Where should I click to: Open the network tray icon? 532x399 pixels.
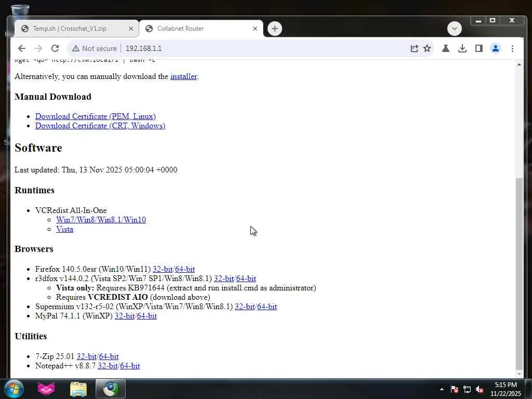tap(467, 390)
